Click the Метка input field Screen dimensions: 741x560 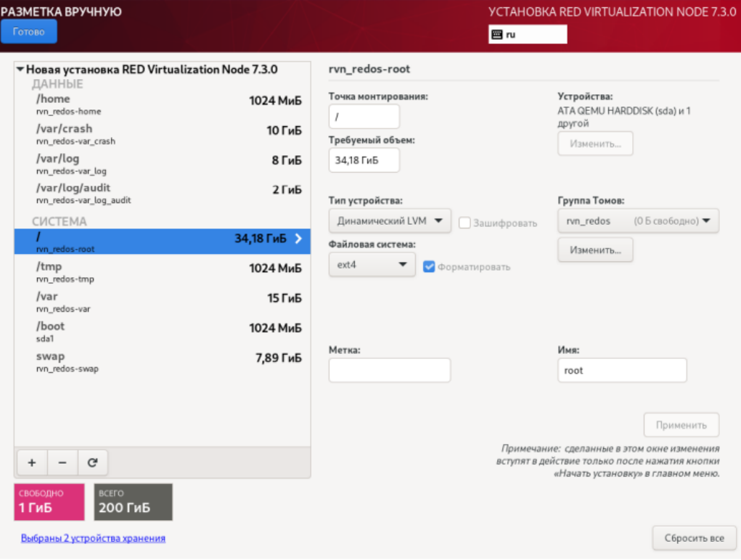[x=390, y=371]
